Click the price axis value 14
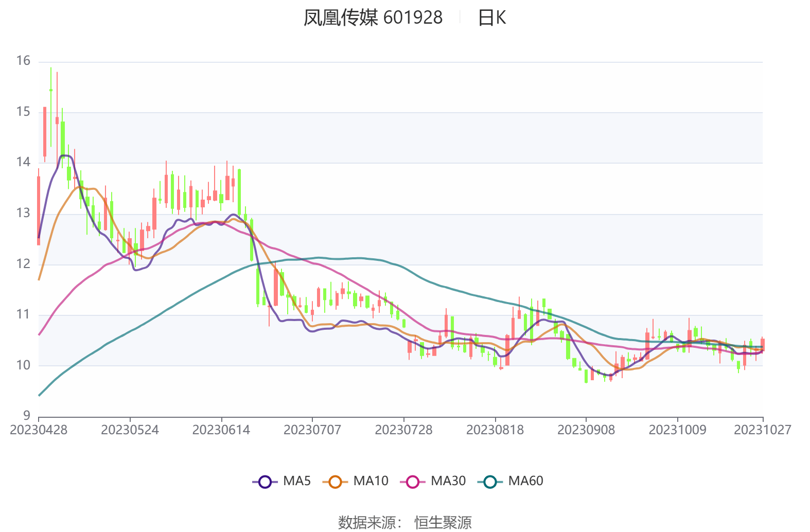This screenshot has width=810, height=532. tap(24, 163)
